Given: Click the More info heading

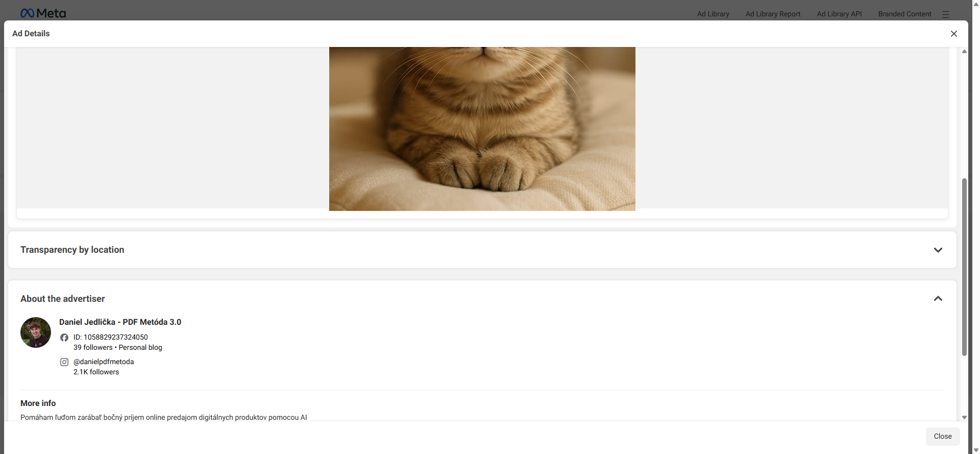Looking at the screenshot, I should (x=38, y=403).
